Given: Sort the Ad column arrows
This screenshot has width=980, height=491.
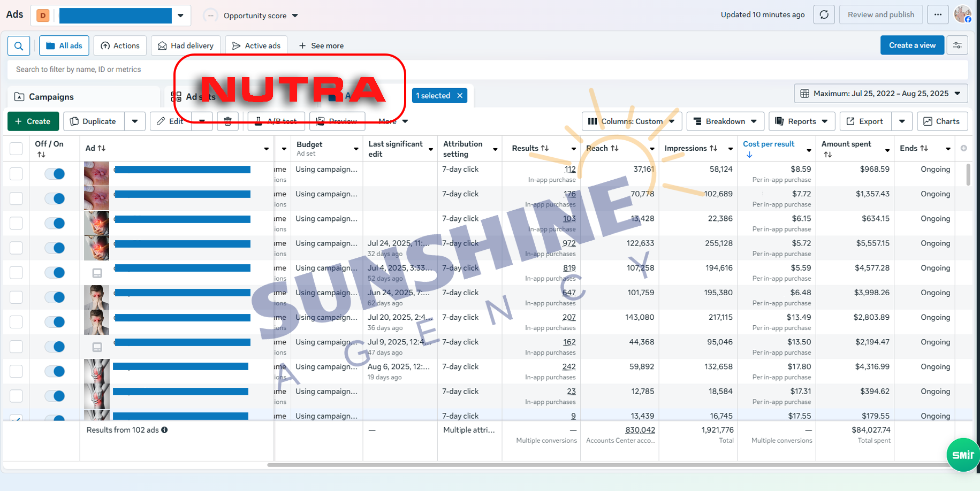Looking at the screenshot, I should coord(102,148).
